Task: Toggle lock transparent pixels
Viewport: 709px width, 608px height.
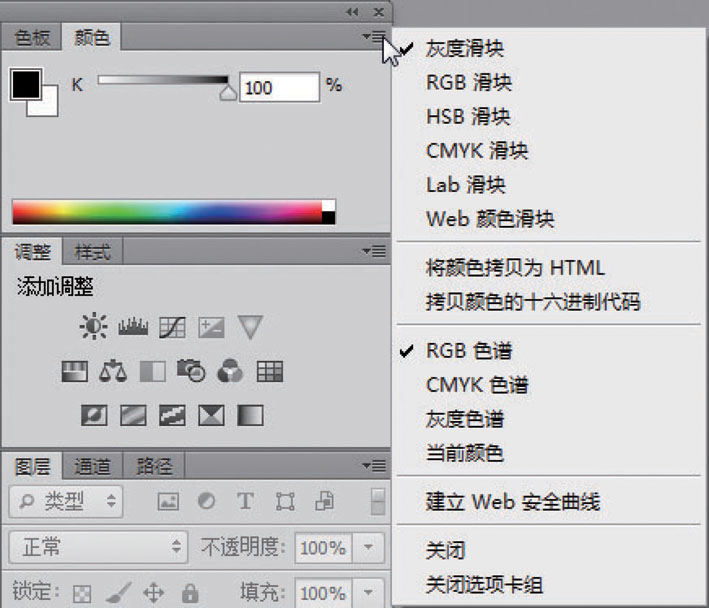Action: (82, 593)
